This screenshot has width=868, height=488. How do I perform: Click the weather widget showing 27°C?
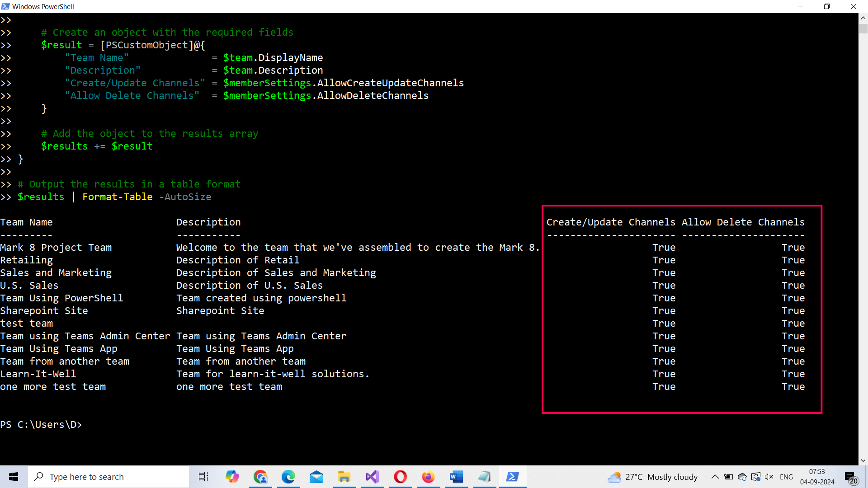tap(653, 477)
